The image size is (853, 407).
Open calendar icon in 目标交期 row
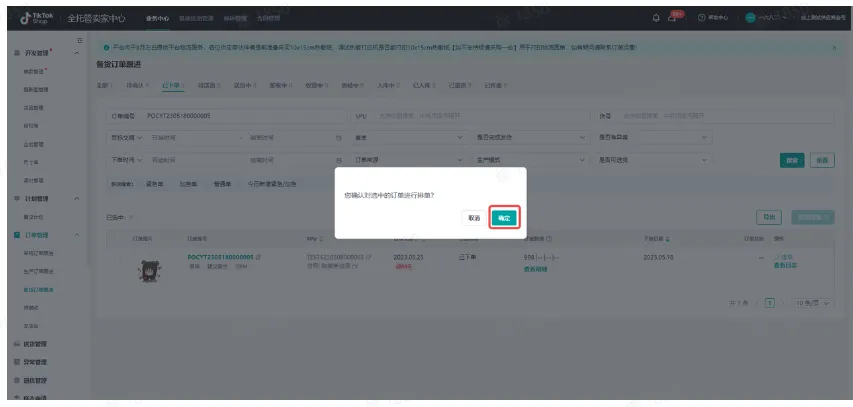point(339,138)
